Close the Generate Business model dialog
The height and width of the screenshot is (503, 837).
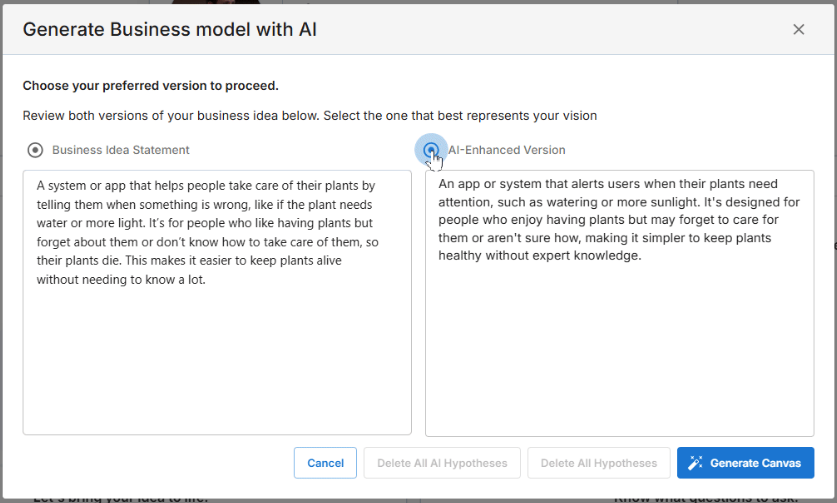click(798, 29)
